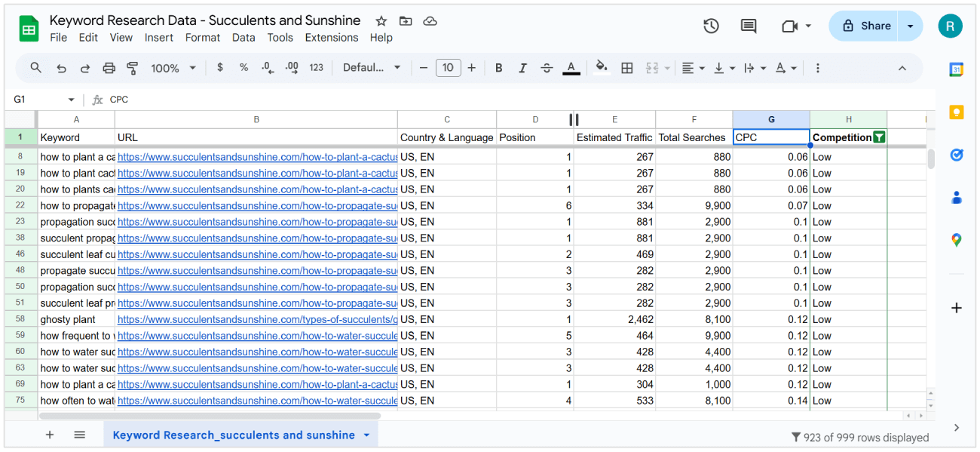Screen dimensions: 980x452
Task: Open version history via the clock icon
Action: point(710,26)
